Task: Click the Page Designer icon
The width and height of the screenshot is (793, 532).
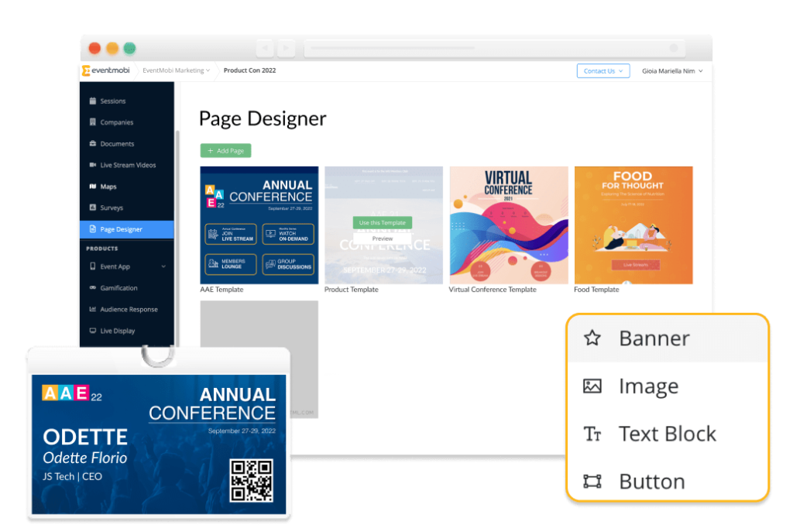Action: point(94,229)
